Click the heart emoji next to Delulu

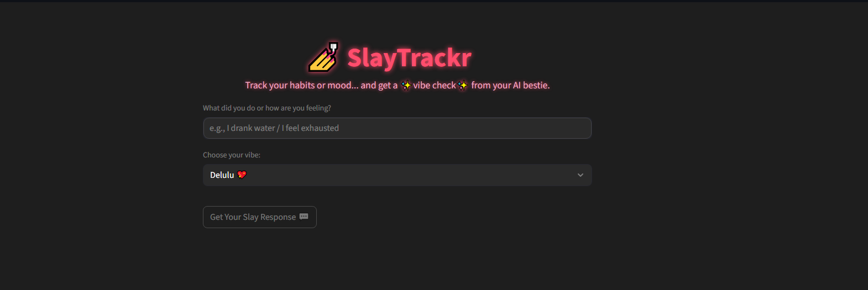pyautogui.click(x=242, y=175)
